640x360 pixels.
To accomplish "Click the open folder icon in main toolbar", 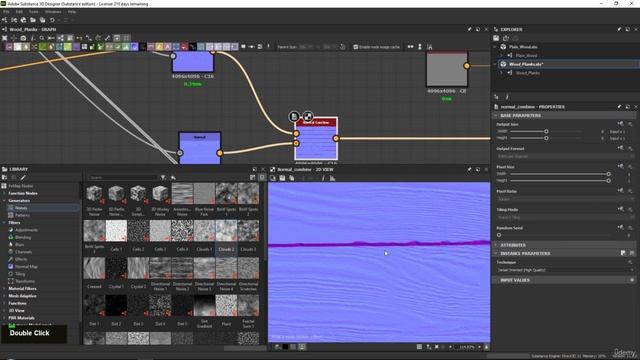I will pos(33,20).
